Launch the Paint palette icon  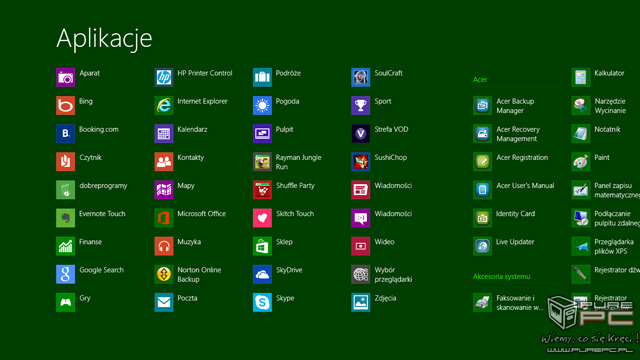pos(581,162)
